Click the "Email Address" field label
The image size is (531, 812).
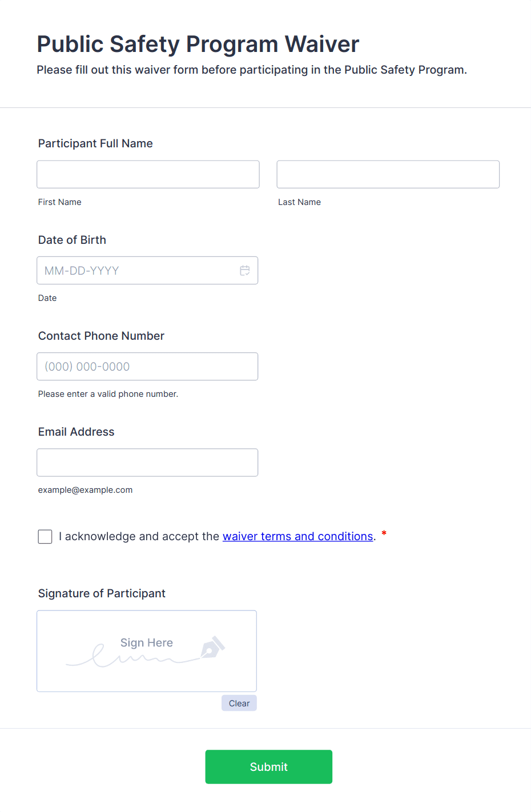tap(76, 432)
